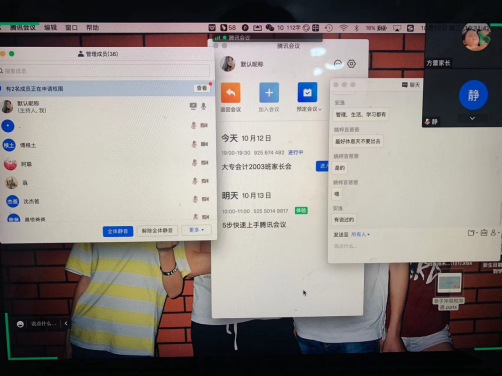The height and width of the screenshot is (376, 502).
Task: Open the send-to 所有人 recipient dropdown
Action: [360, 234]
